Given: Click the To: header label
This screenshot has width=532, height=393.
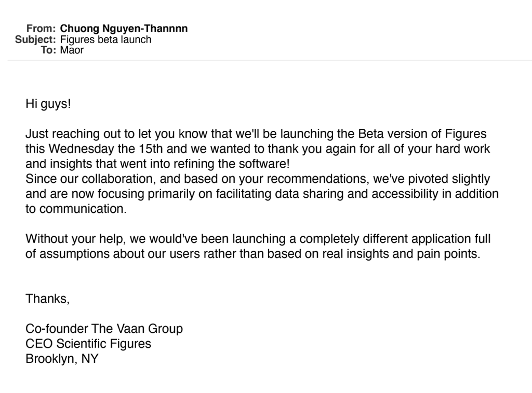Looking at the screenshot, I should click(48, 50).
